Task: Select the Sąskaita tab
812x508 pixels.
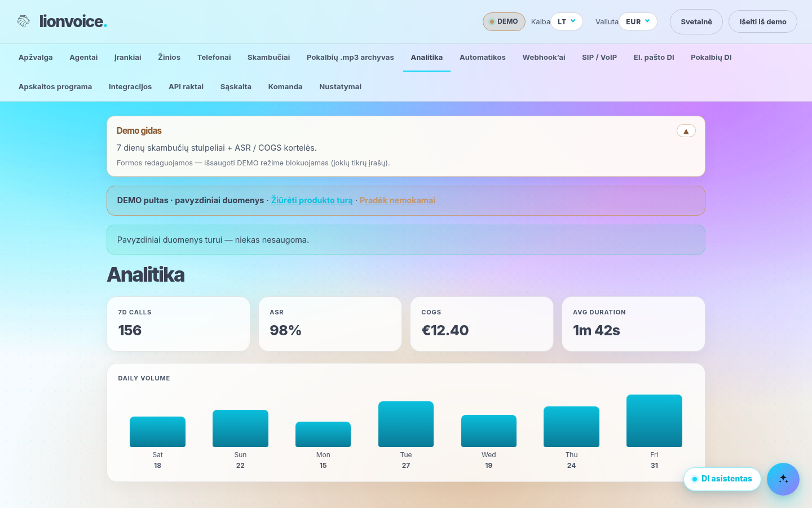Action: (236, 86)
